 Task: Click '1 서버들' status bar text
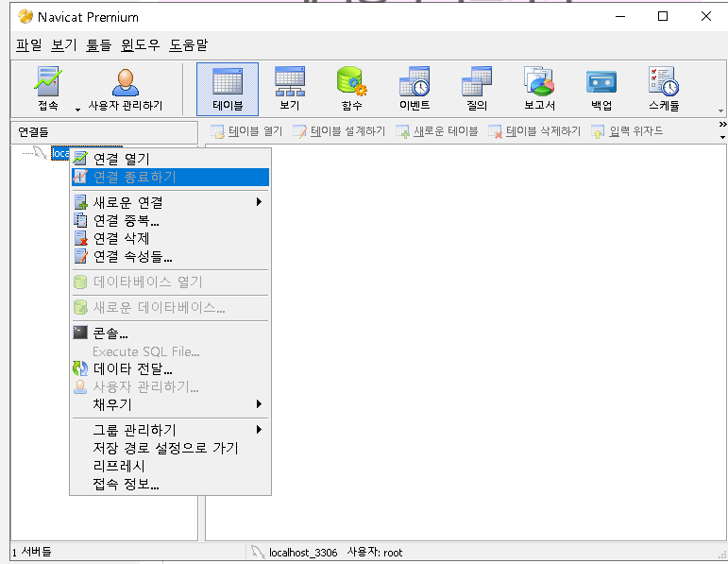point(31,552)
